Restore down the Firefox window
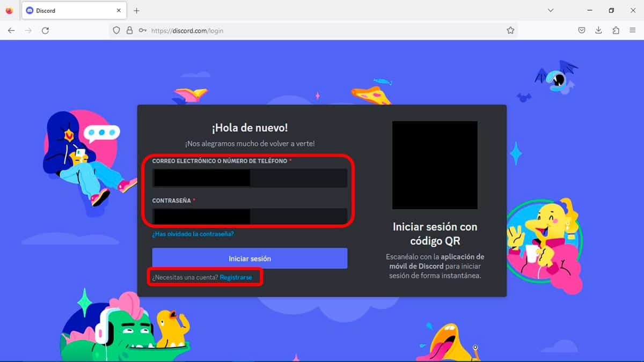 tap(611, 11)
